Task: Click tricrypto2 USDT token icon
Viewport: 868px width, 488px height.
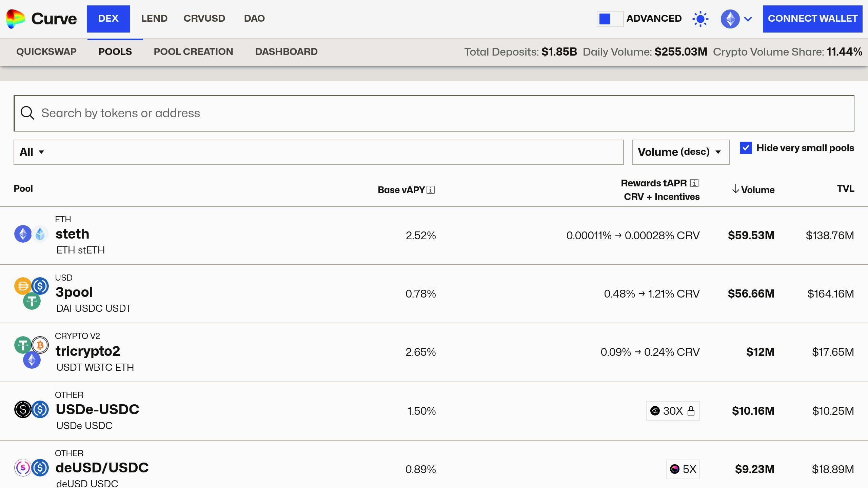Action: click(x=23, y=345)
